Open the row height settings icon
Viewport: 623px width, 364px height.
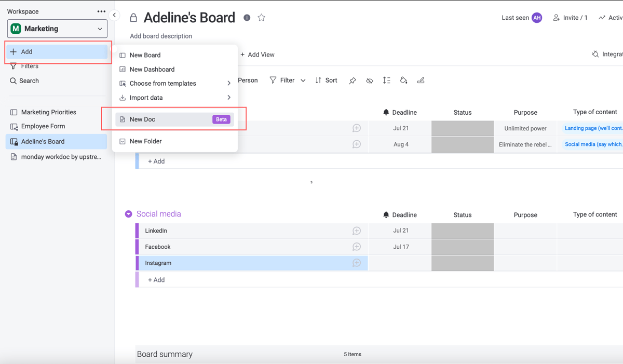pyautogui.click(x=386, y=80)
